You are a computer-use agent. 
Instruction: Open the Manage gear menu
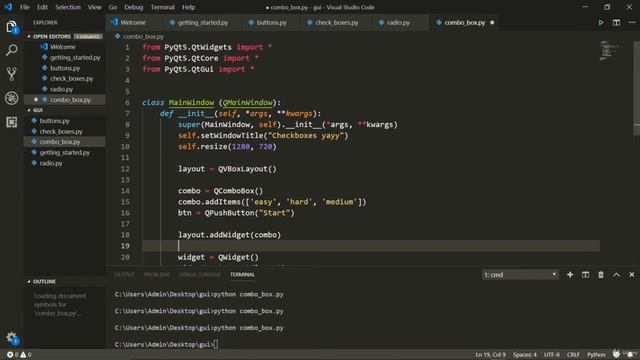[11, 337]
